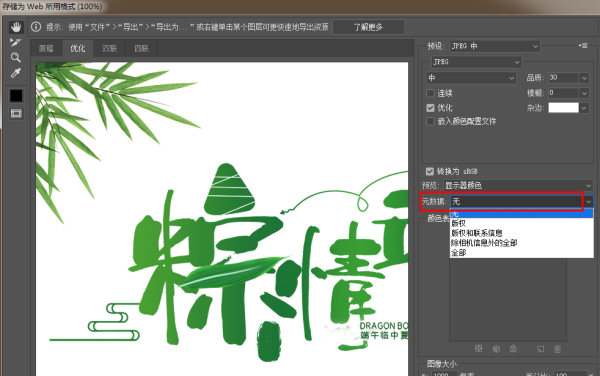Click the lock color icon
Image resolution: width=600 pixels, height=376 pixels.
(513, 348)
